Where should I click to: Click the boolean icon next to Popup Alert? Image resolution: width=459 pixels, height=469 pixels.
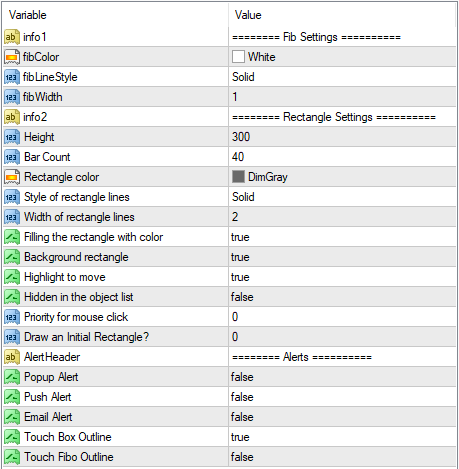(x=12, y=377)
